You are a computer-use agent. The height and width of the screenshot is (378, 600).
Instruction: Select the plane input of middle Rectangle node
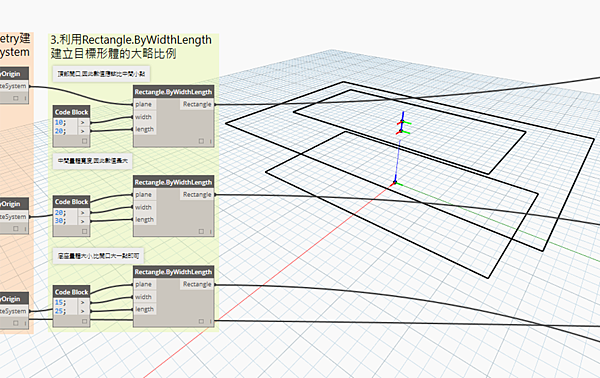(x=144, y=194)
